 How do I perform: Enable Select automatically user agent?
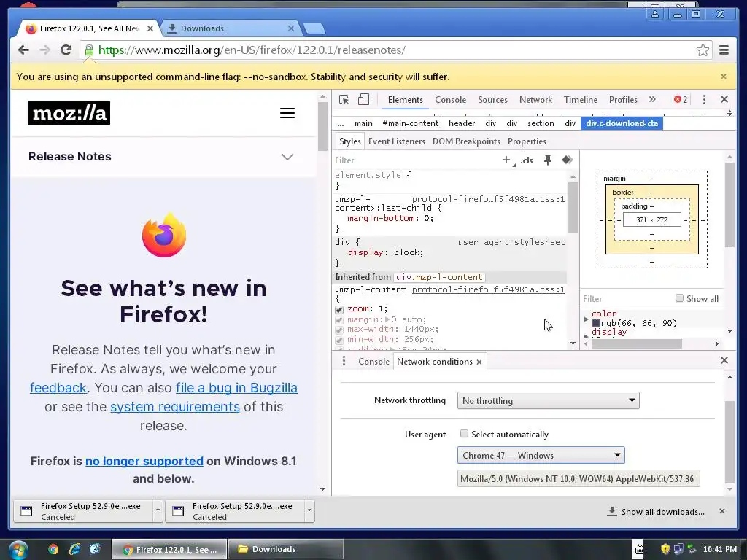click(464, 434)
